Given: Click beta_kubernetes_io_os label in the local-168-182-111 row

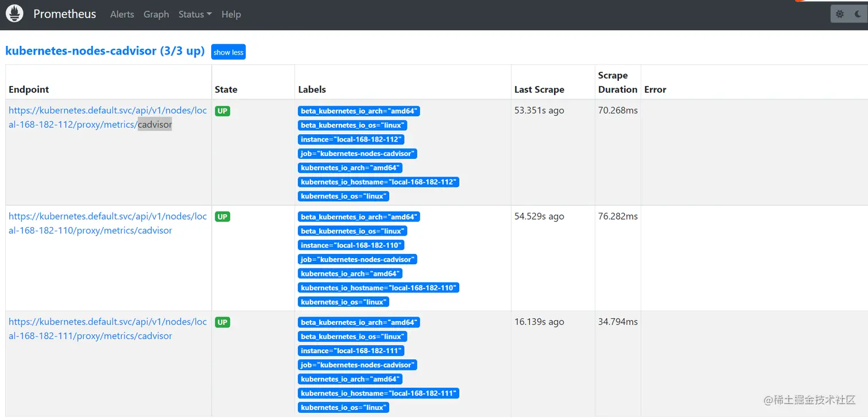Looking at the screenshot, I should pyautogui.click(x=352, y=337).
